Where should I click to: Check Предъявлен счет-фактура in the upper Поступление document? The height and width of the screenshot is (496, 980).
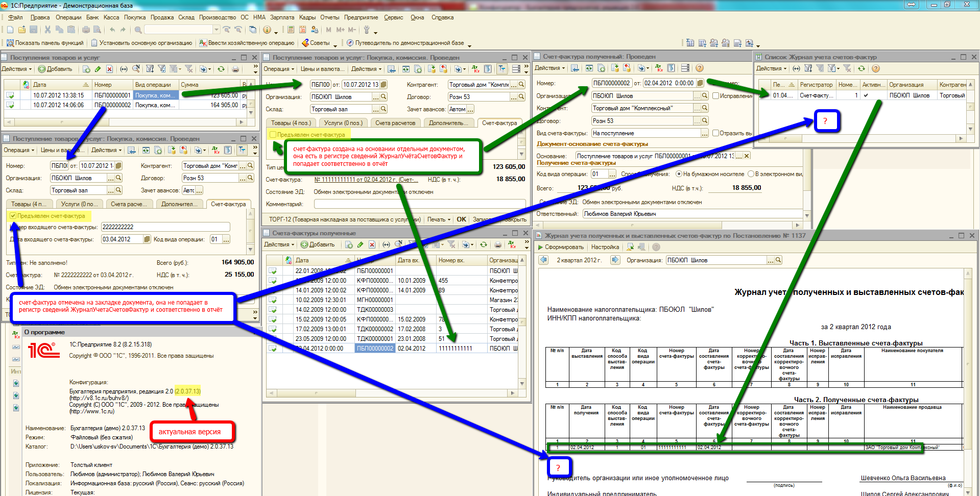273,135
